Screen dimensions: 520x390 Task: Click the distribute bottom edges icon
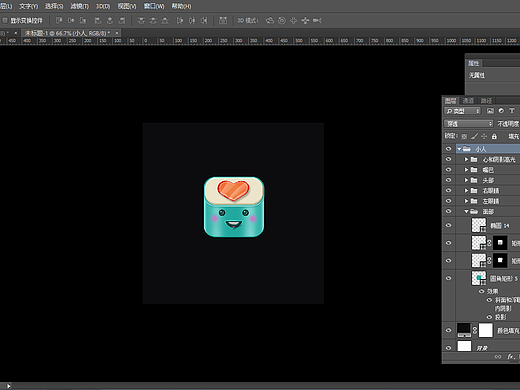tap(165, 21)
